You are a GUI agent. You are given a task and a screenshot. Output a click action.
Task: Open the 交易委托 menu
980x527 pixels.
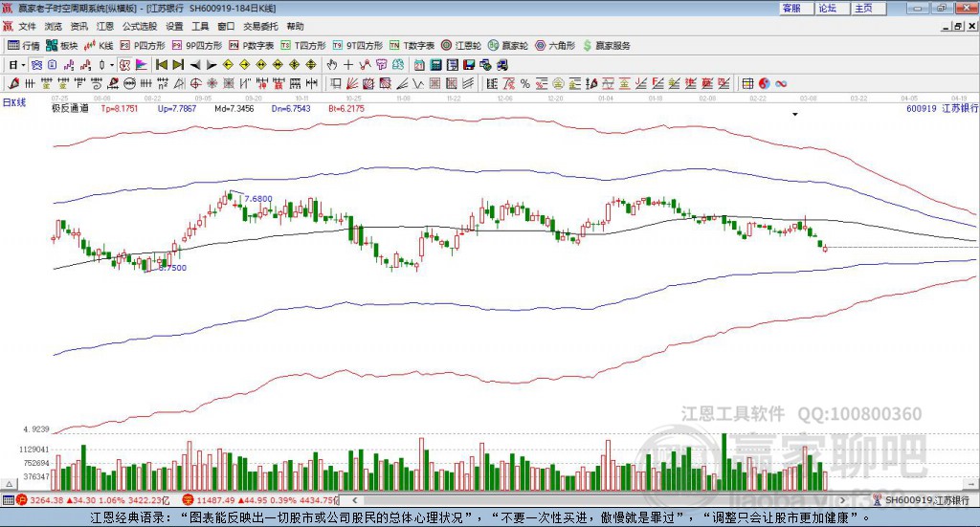[x=260, y=26]
